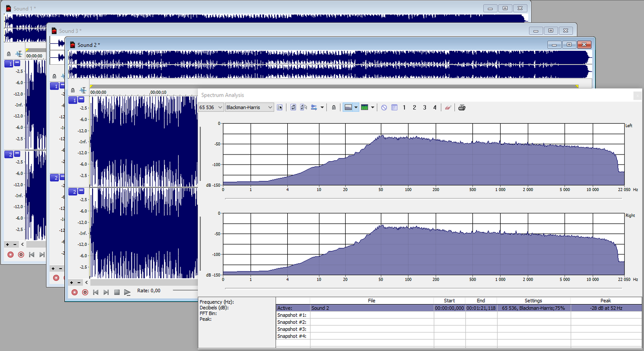Click the statistics list icon before snapshot 1

[x=394, y=108]
